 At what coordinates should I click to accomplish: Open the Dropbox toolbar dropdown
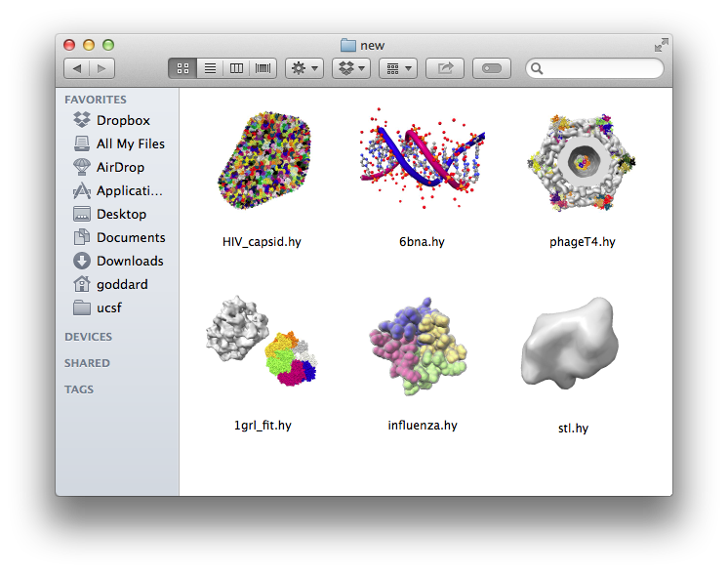click(351, 68)
